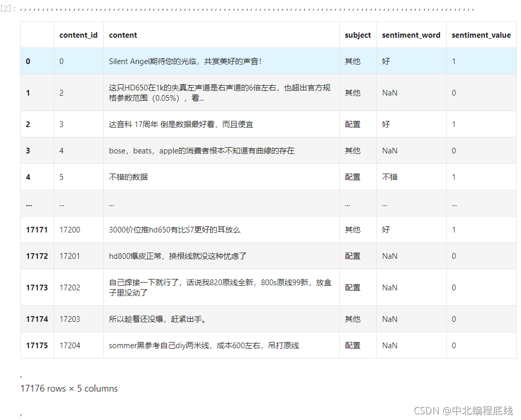Image resolution: width=521 pixels, height=420 pixels.
Task: Click the 17176 rows × 5 columns summary
Action: 69,388
